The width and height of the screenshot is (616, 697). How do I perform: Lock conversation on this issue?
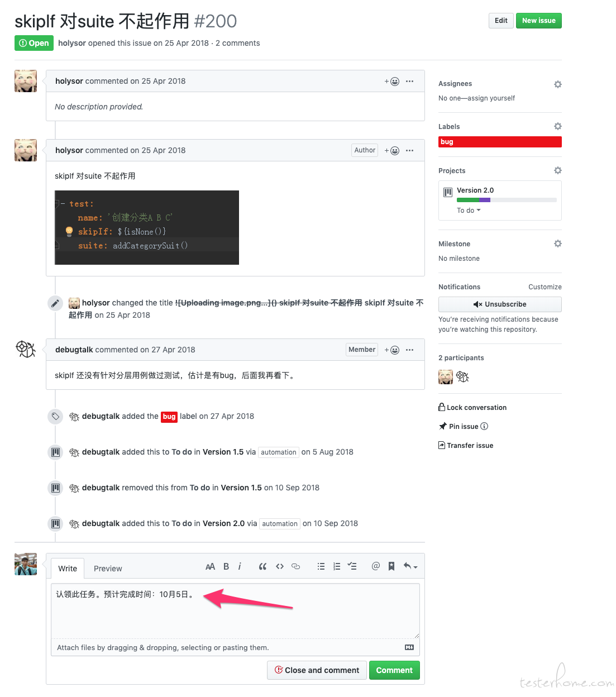472,408
